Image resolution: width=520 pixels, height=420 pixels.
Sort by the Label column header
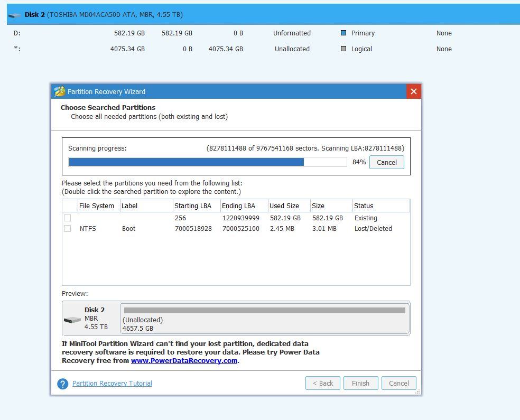(x=146, y=206)
